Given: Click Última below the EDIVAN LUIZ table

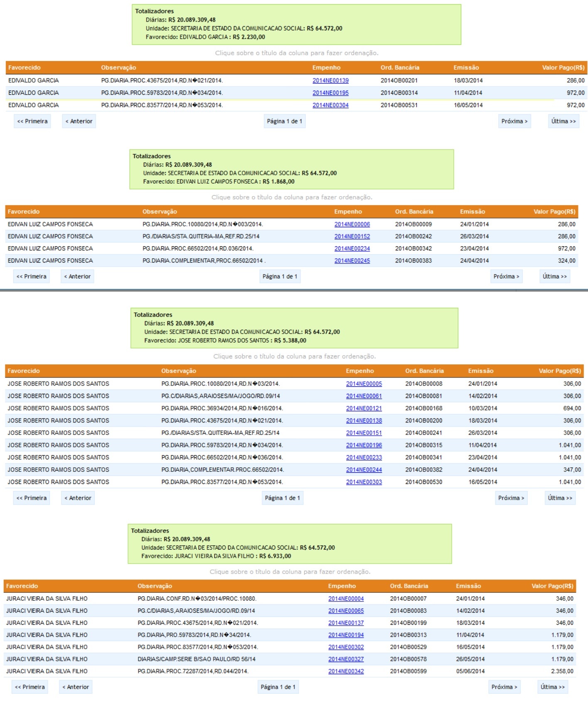Looking at the screenshot, I should coord(555,277).
